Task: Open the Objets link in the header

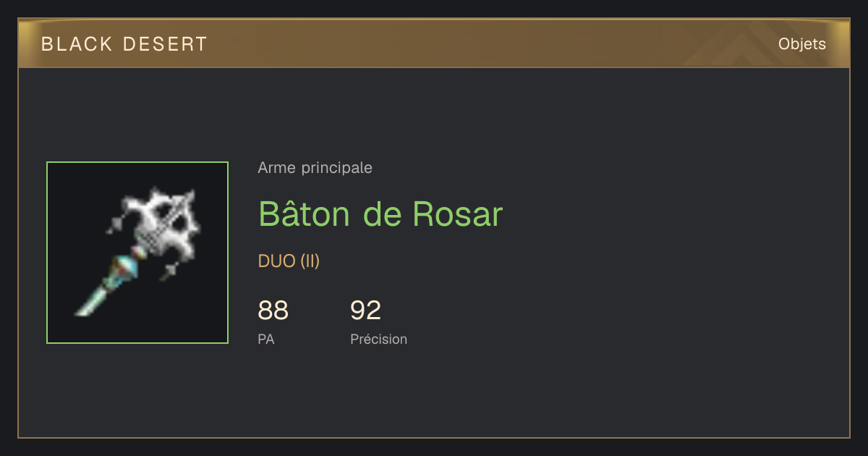Action: pyautogui.click(x=802, y=44)
